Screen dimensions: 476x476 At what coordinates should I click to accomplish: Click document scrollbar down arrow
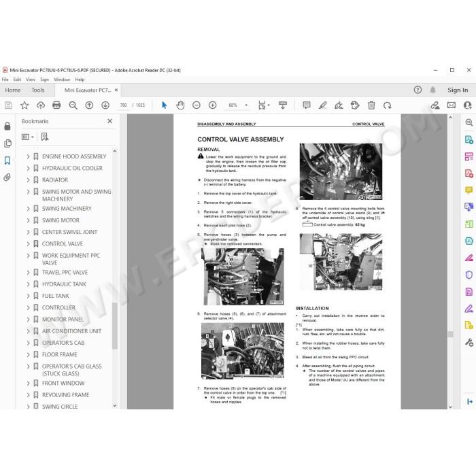[x=450, y=407]
